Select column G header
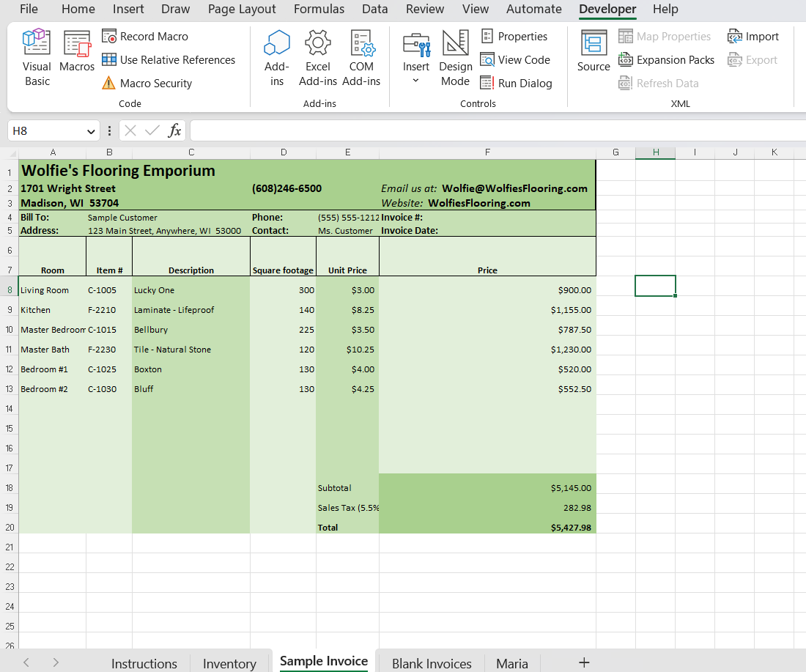The width and height of the screenshot is (806, 672). point(615,152)
